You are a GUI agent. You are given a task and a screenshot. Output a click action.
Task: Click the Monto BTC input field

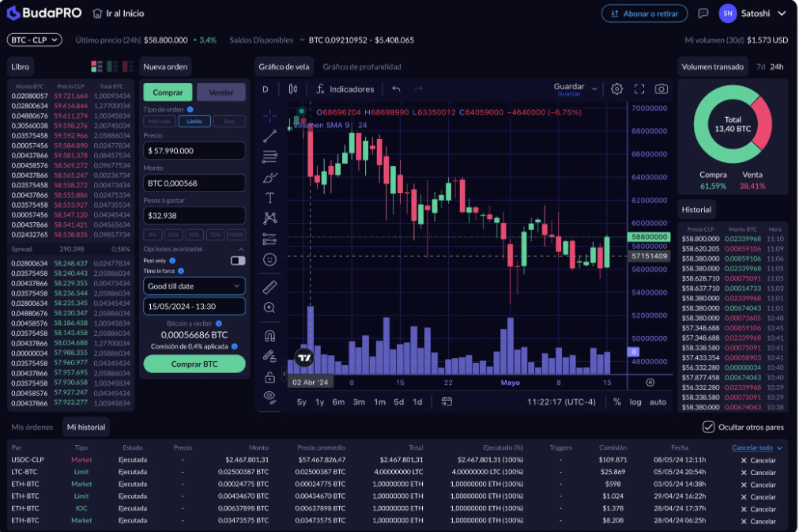(x=194, y=183)
